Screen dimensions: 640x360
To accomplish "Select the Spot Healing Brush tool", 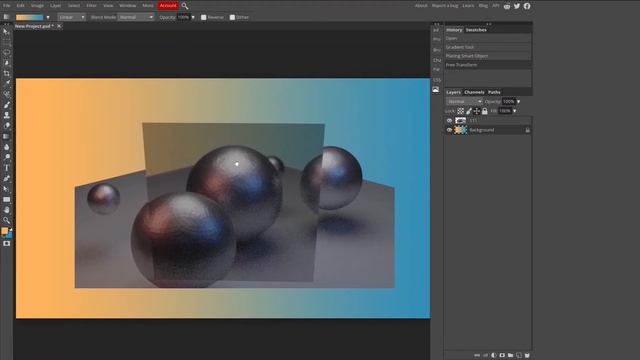I will [7, 94].
